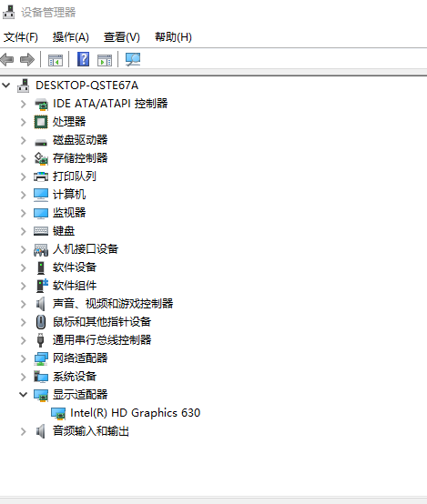Viewport: 427px width, 504px height.
Task: Expand the 处理器 node
Action: [x=23, y=122]
